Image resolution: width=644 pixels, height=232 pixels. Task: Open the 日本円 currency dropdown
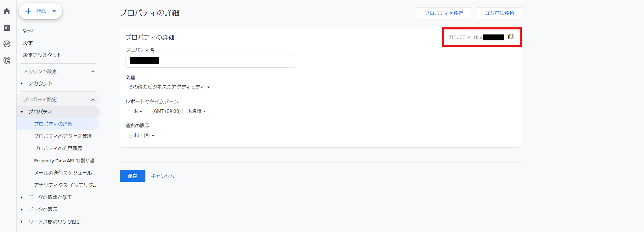click(141, 136)
